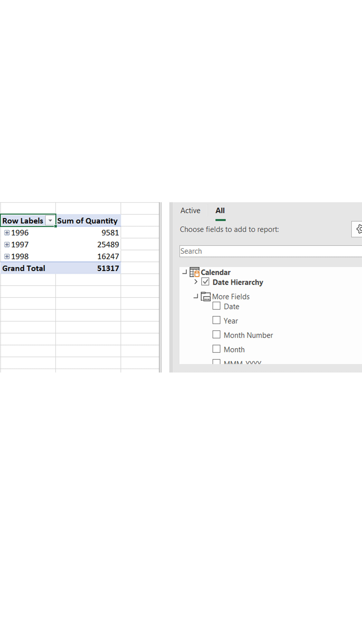Select the Month field checkbox

click(x=216, y=349)
